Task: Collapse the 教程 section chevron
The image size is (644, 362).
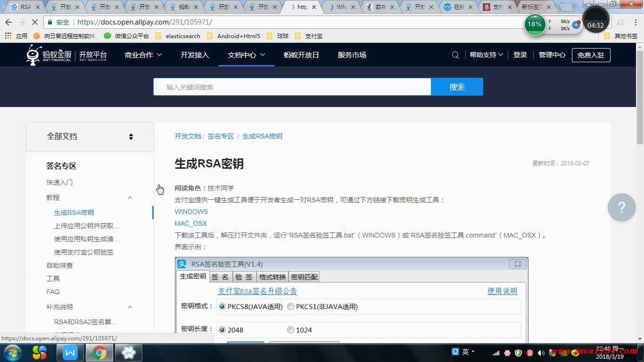Action: [130, 197]
